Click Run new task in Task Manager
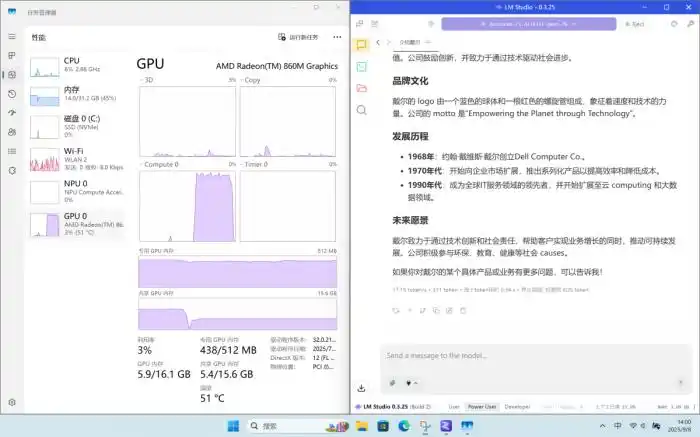700x437 pixels. [298, 37]
